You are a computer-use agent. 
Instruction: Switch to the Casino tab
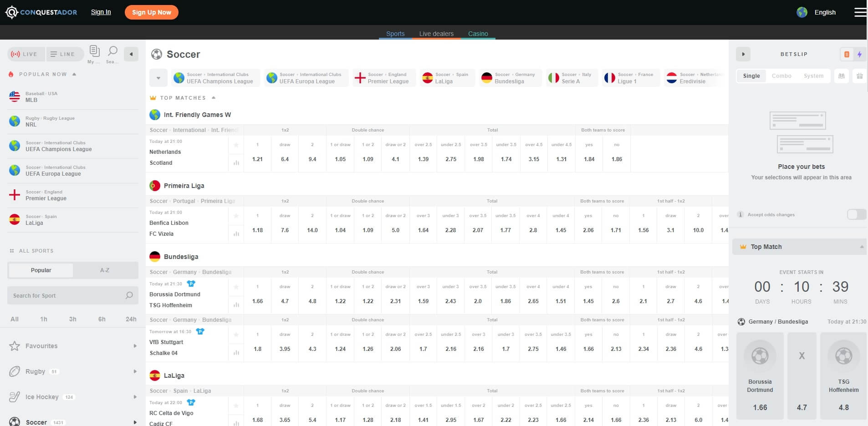click(478, 34)
